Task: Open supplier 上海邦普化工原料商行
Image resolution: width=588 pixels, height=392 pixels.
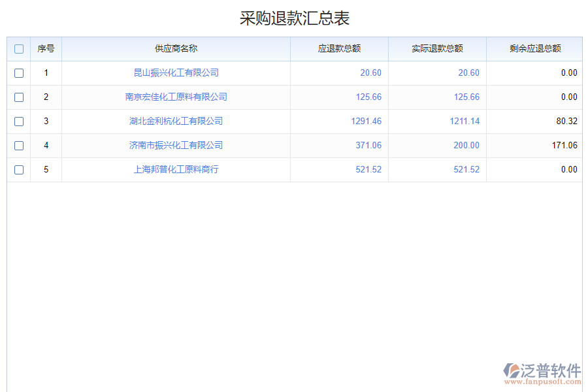Action: coord(175,169)
